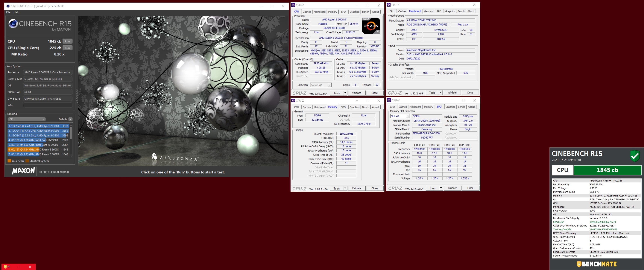Click BIOS Version 3101 AMD AGESA field
This screenshot has width=644, height=270.
pyautogui.click(x=441, y=54)
